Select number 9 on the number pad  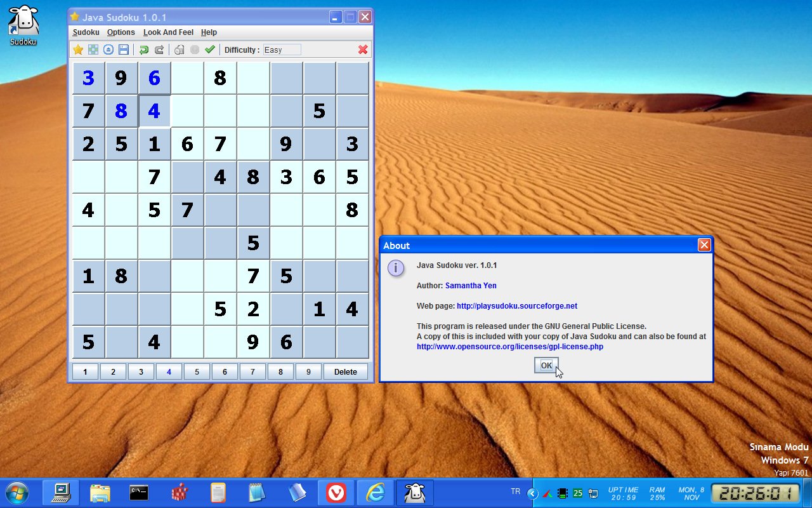click(308, 371)
